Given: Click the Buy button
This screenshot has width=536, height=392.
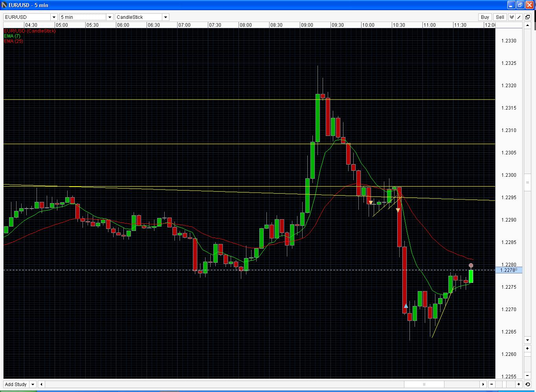Looking at the screenshot, I should tap(485, 17).
